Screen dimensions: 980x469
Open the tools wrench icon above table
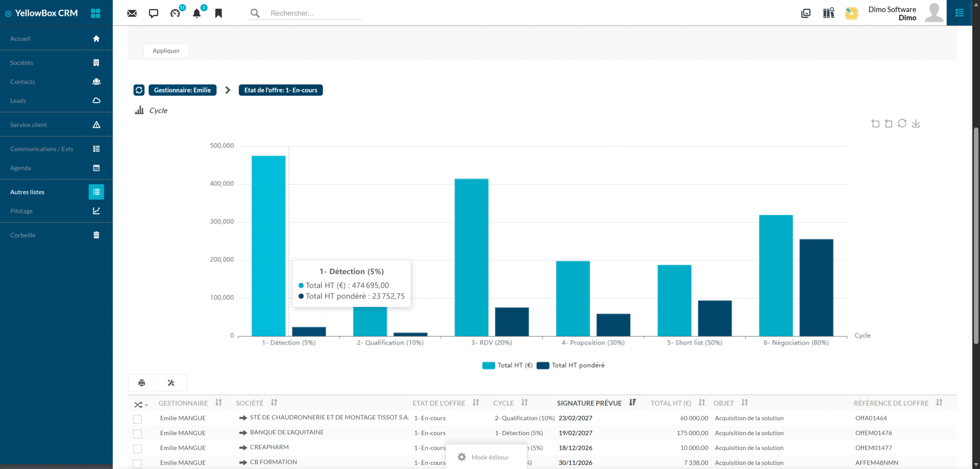click(171, 383)
